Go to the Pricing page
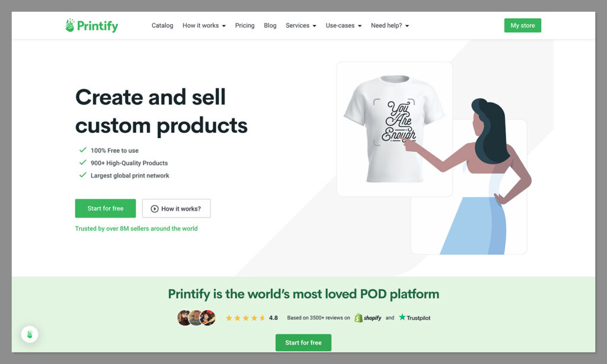 tap(245, 25)
